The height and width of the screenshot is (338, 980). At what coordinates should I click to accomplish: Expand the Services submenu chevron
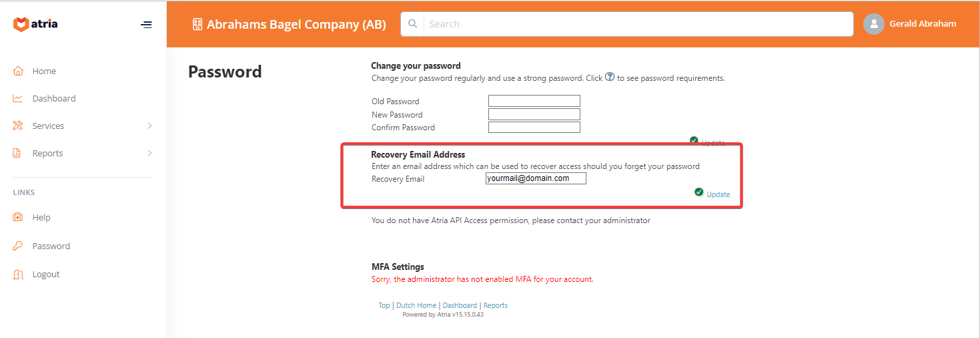coord(149,126)
